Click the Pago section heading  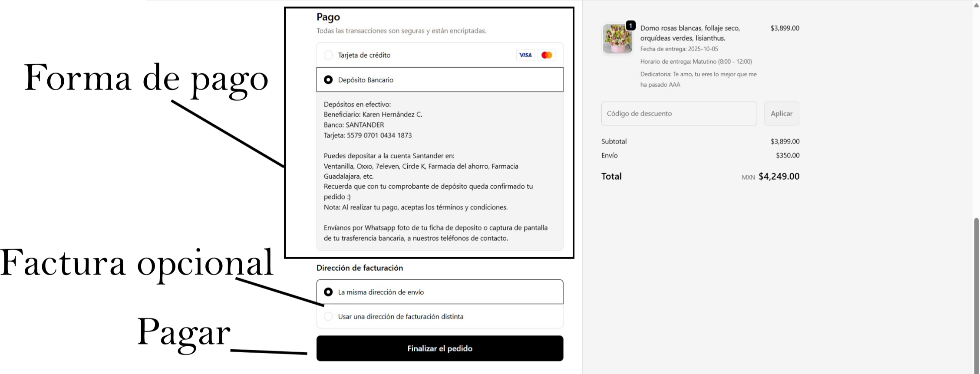point(328,17)
